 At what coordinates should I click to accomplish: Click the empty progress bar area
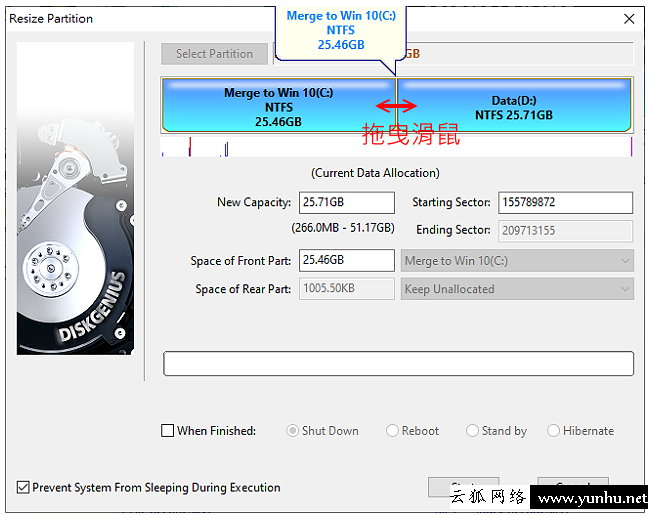399,363
